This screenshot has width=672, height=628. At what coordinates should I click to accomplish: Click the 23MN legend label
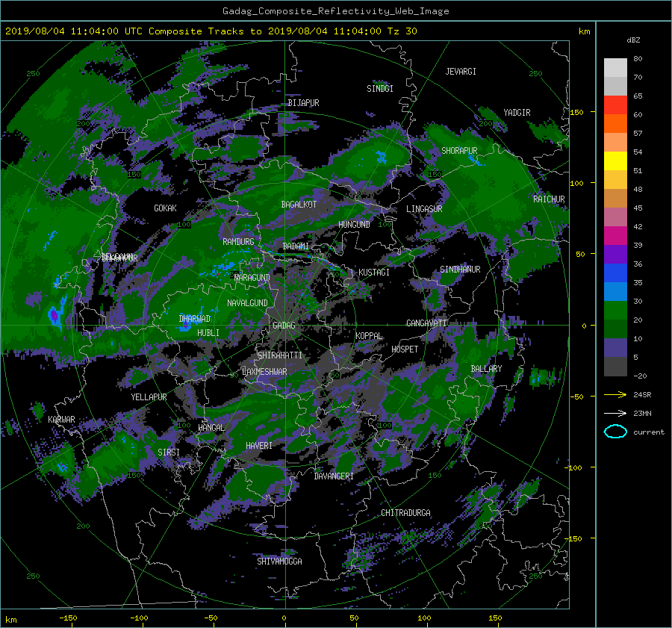[642, 413]
